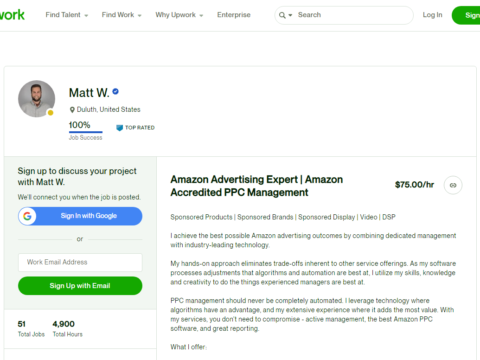
Task: Open the search category dropdown arrow
Action: coord(290,15)
